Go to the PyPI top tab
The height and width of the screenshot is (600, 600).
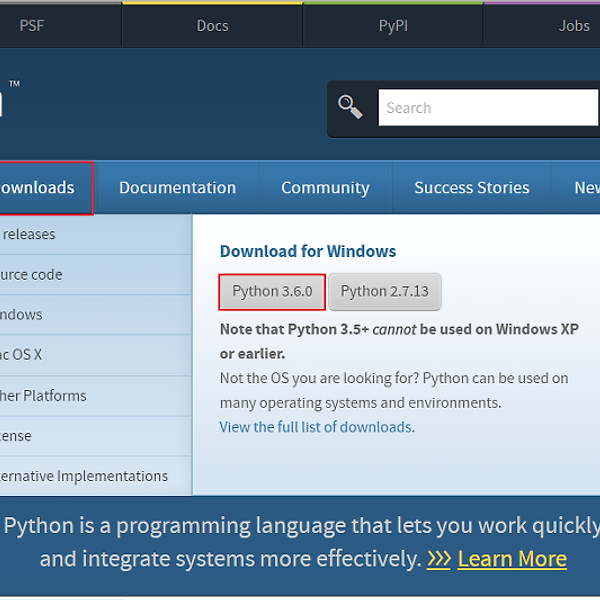click(x=393, y=26)
